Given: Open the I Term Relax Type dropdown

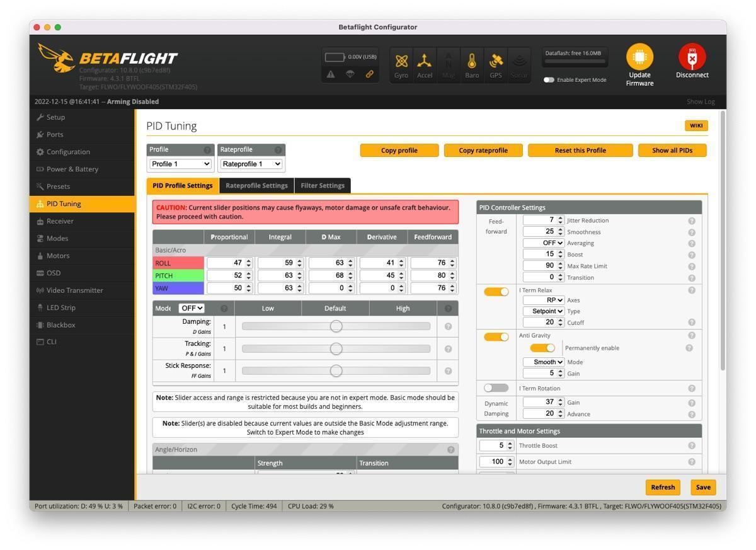Looking at the screenshot, I should click(544, 311).
